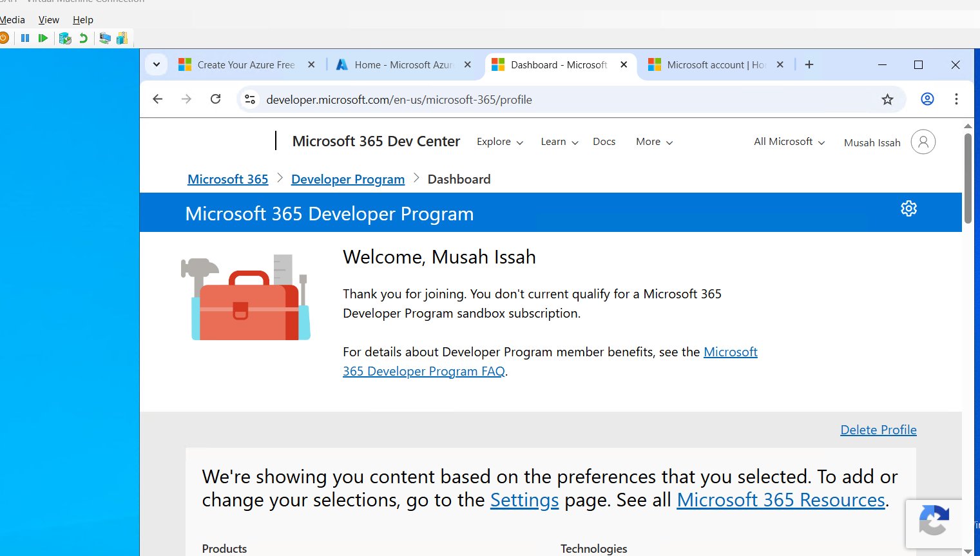Toggle the enhanced session icon

pyautogui.click(x=104, y=39)
